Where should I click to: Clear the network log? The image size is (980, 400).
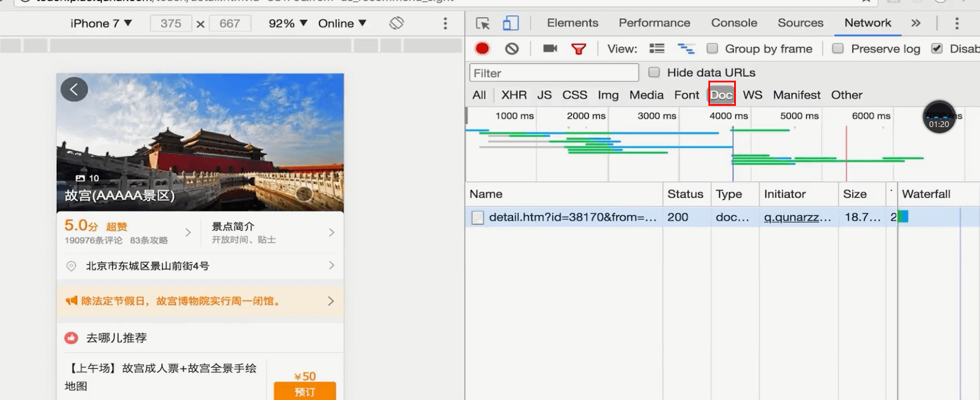click(512, 49)
